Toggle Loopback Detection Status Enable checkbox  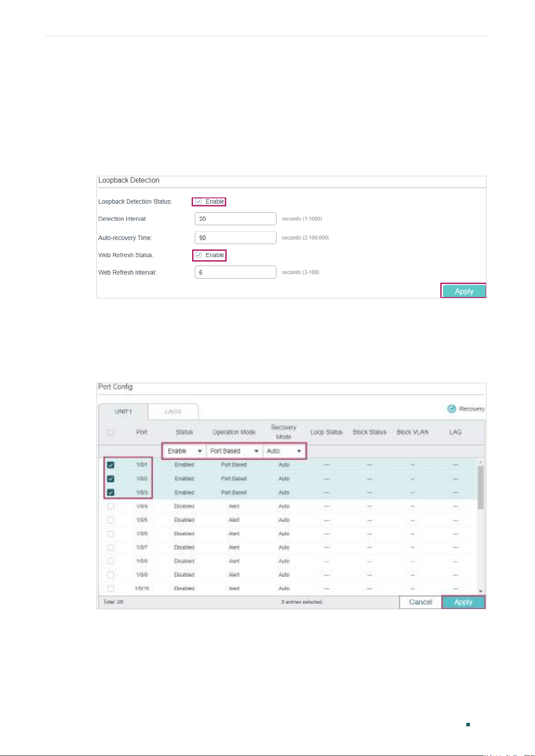(x=198, y=202)
